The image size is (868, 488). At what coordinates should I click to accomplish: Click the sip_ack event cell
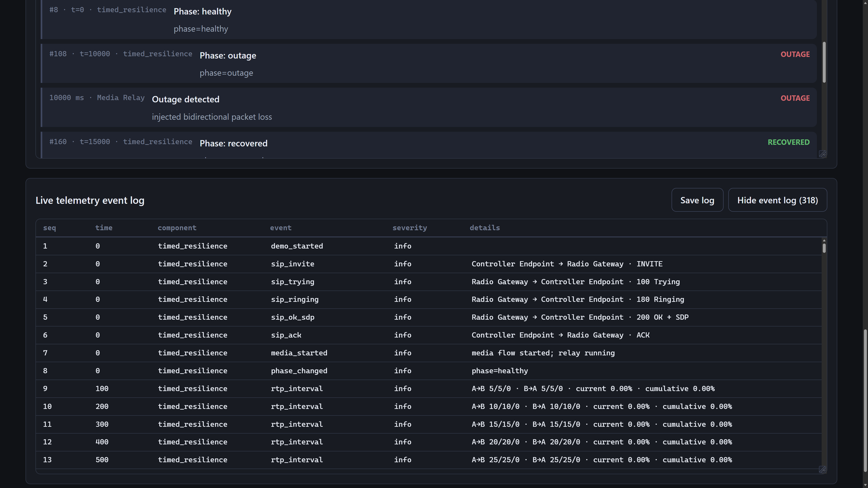pos(286,335)
